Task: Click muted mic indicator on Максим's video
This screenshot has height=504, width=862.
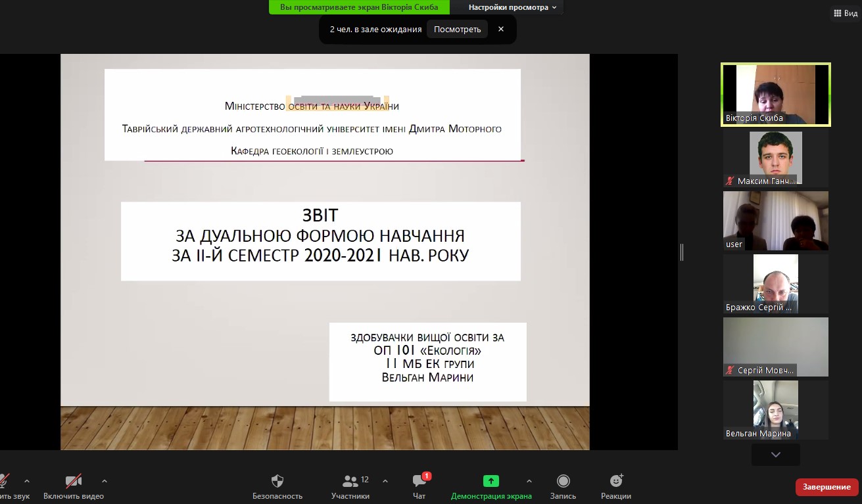Action: click(x=729, y=180)
